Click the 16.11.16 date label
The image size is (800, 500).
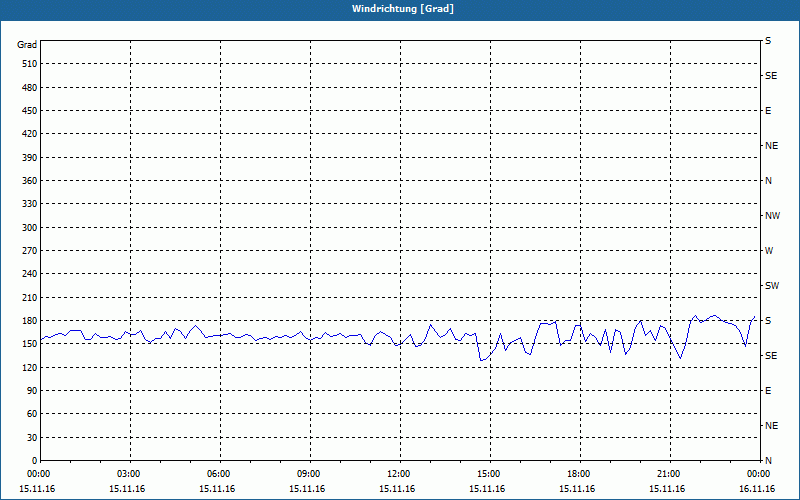click(x=757, y=489)
